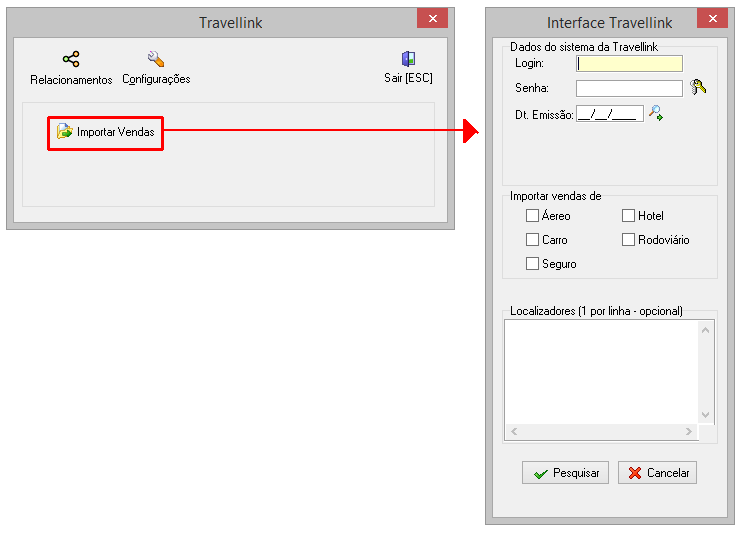Click the Cancelar button text
Viewport: 743px width, 538px height.
click(668, 473)
